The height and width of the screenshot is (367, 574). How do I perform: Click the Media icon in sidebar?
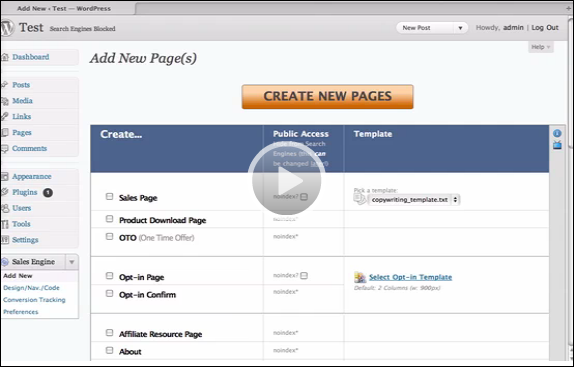tap(5, 101)
